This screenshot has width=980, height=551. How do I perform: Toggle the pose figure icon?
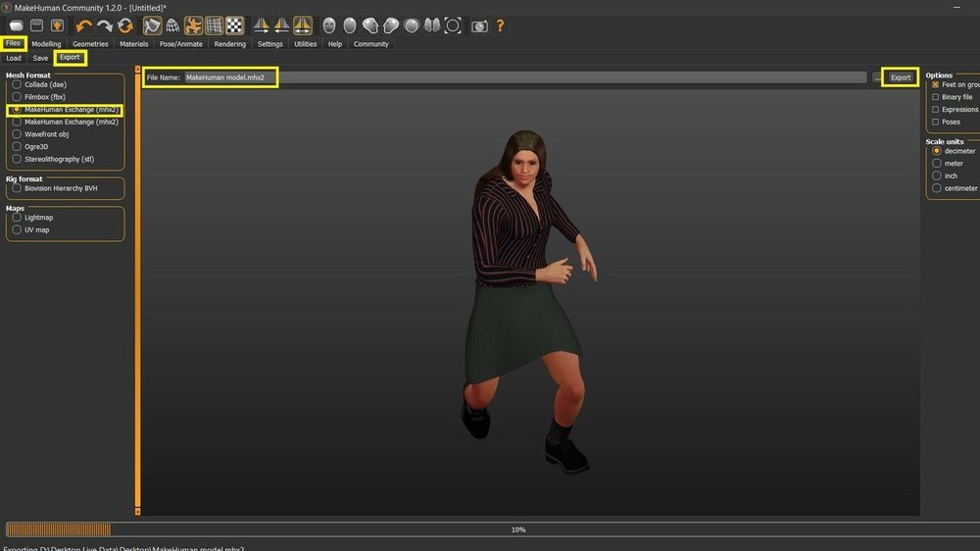(x=193, y=25)
